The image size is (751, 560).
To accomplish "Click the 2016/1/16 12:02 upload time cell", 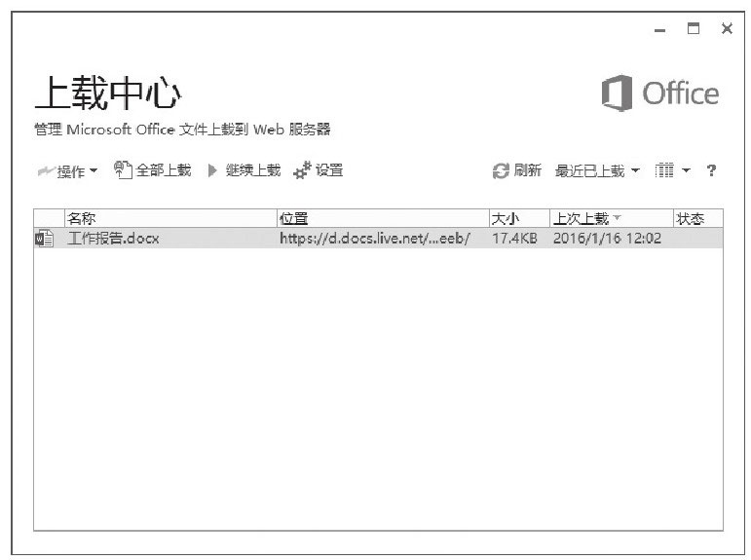I will click(x=607, y=238).
